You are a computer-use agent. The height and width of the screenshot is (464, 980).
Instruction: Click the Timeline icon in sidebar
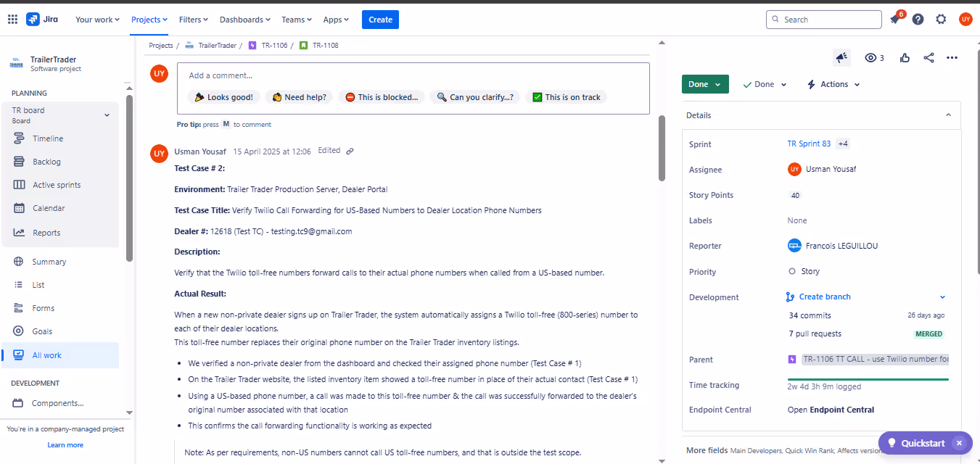pos(19,138)
